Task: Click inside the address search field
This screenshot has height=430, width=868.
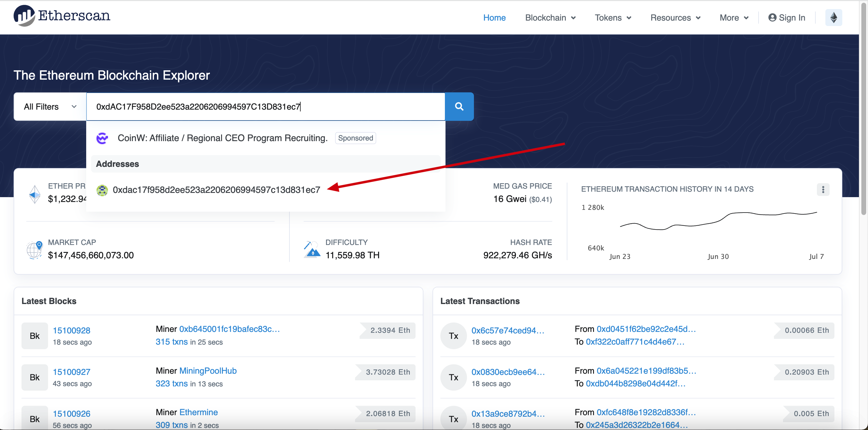Action: pyautogui.click(x=371, y=107)
